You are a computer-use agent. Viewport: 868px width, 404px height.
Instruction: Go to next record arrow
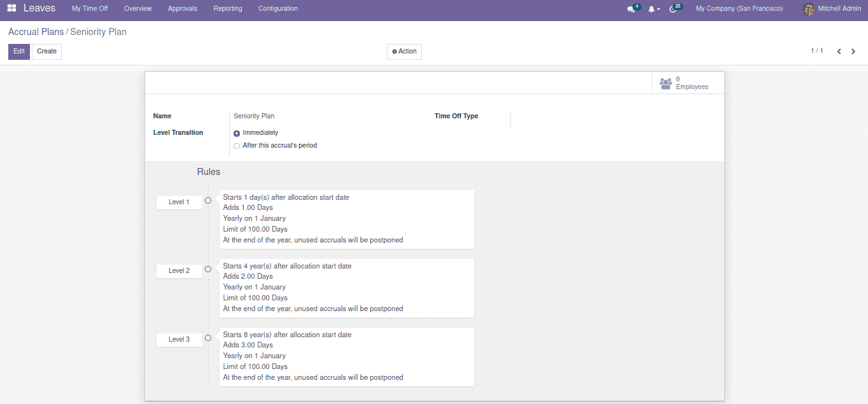853,52
